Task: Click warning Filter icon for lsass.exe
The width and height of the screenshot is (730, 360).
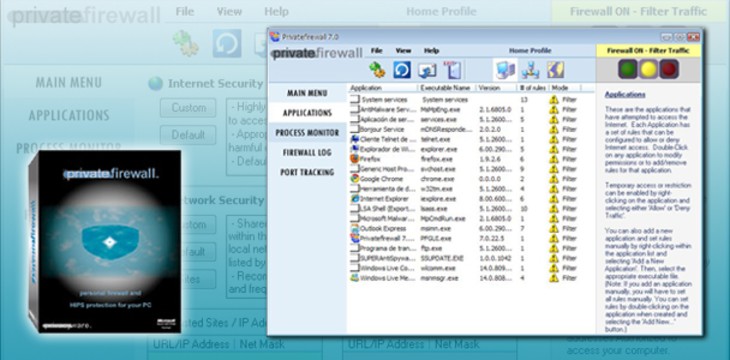Action: (x=554, y=208)
